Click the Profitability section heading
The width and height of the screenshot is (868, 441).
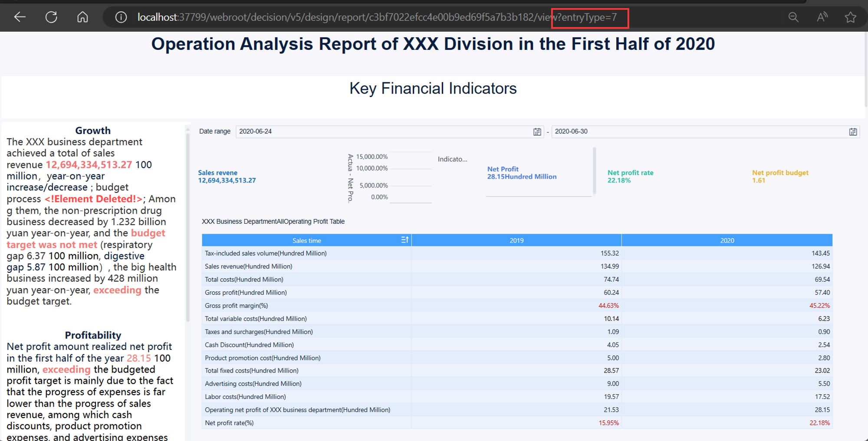(x=93, y=335)
